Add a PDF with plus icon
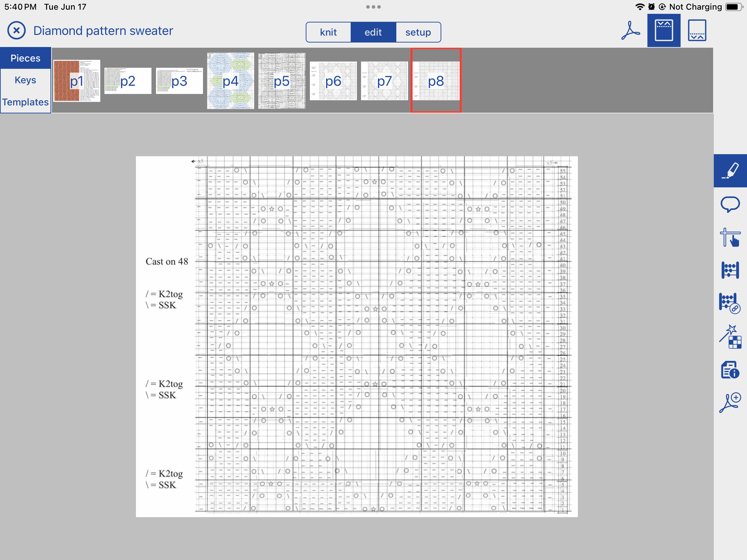The height and width of the screenshot is (560, 747). pyautogui.click(x=730, y=403)
